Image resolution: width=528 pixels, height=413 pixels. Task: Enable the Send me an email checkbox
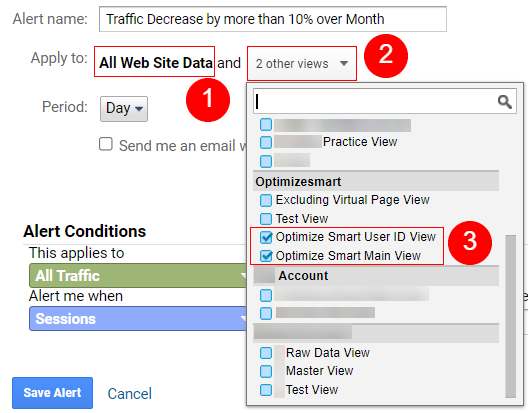[106, 144]
